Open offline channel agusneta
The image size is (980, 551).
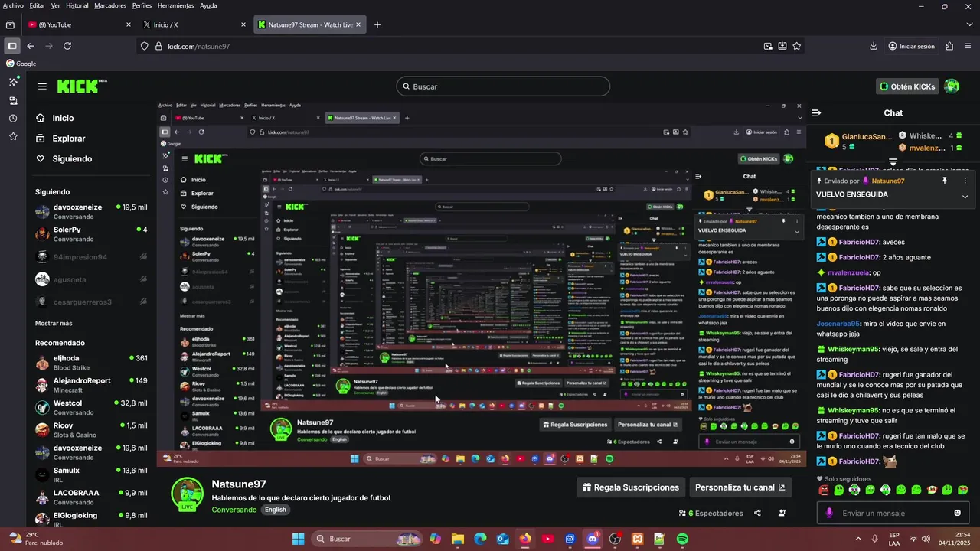[x=91, y=279]
